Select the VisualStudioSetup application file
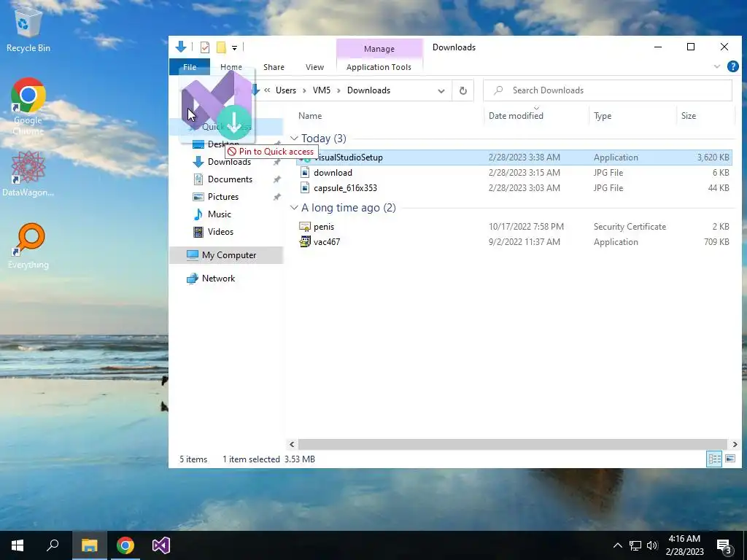The width and height of the screenshot is (747, 560). [514, 157]
